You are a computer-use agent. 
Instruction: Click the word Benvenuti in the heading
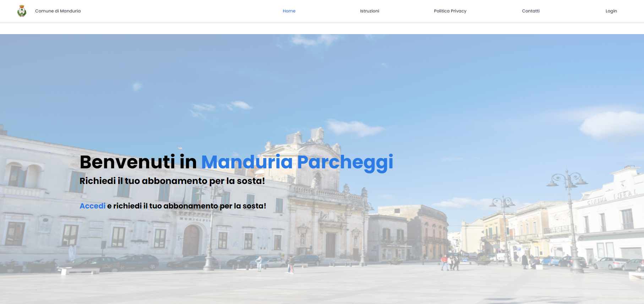[127, 162]
